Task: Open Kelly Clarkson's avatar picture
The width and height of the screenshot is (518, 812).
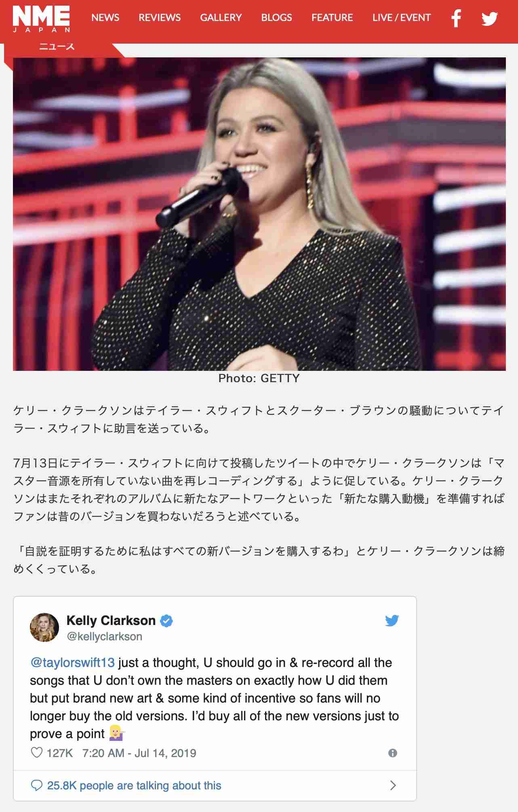Action: point(44,627)
